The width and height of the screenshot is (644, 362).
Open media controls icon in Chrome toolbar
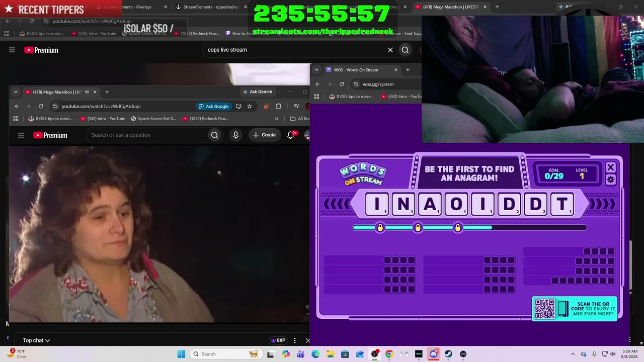(x=296, y=106)
